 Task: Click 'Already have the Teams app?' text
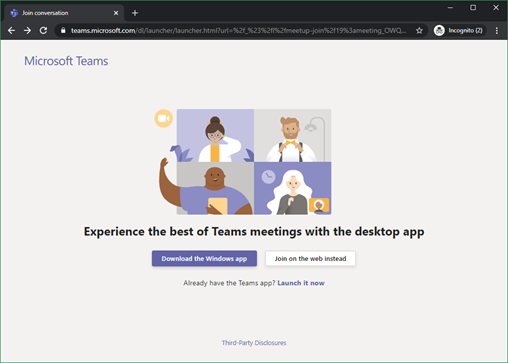click(229, 283)
